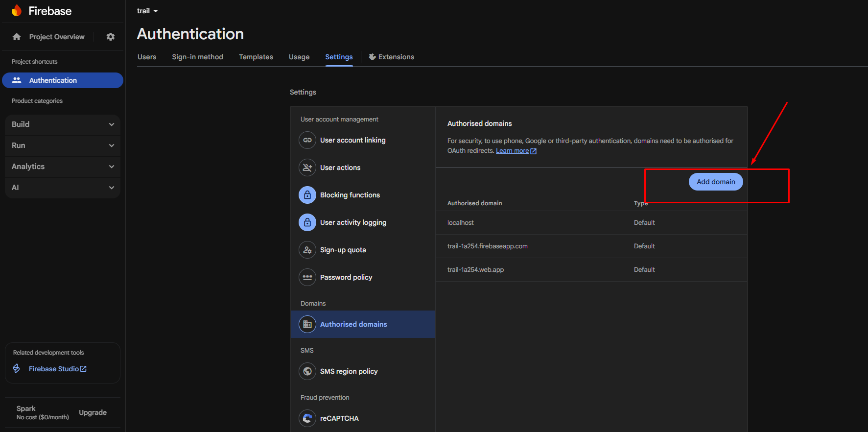The height and width of the screenshot is (432, 868).
Task: Click the Extensions tab icon
Action: point(373,57)
